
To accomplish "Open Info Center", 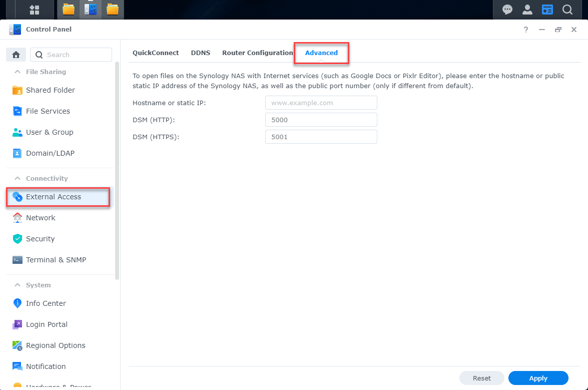I will 60,303.
